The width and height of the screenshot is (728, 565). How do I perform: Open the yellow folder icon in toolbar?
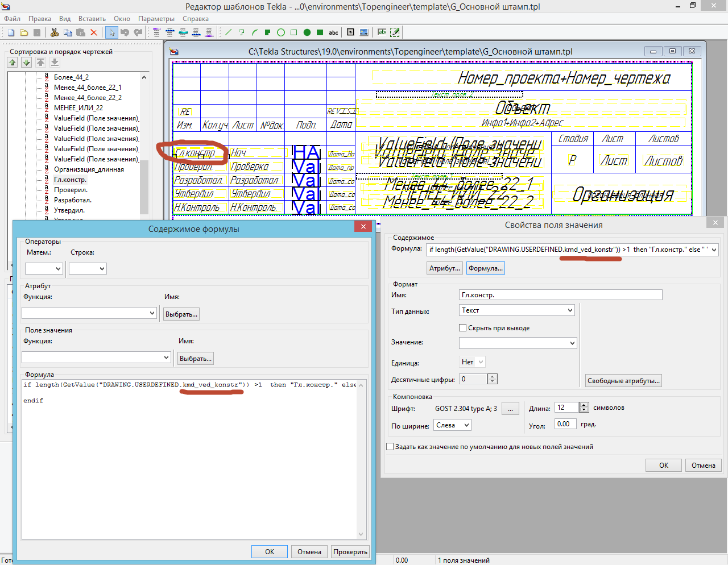24,32
